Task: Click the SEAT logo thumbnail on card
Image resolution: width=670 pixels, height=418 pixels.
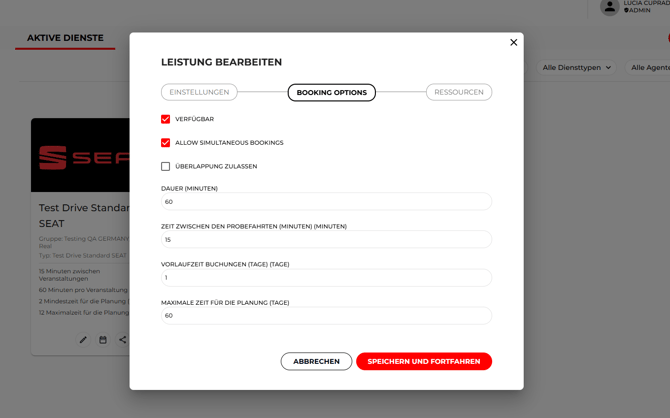Action: [80, 155]
